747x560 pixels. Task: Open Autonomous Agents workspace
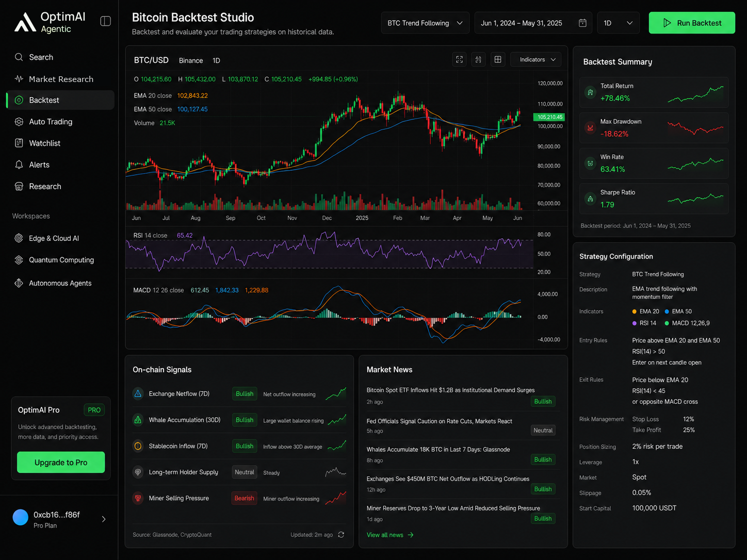pyautogui.click(x=60, y=283)
